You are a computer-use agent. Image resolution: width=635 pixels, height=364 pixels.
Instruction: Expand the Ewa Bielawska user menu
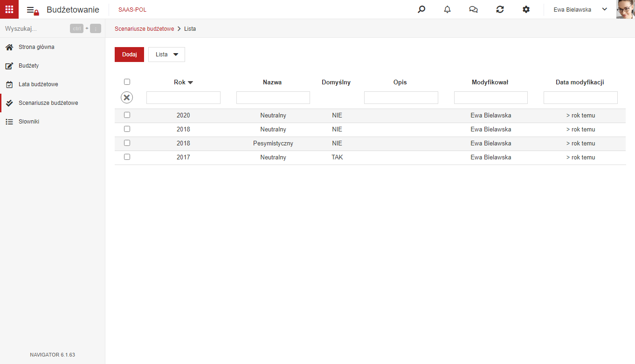tap(580, 9)
